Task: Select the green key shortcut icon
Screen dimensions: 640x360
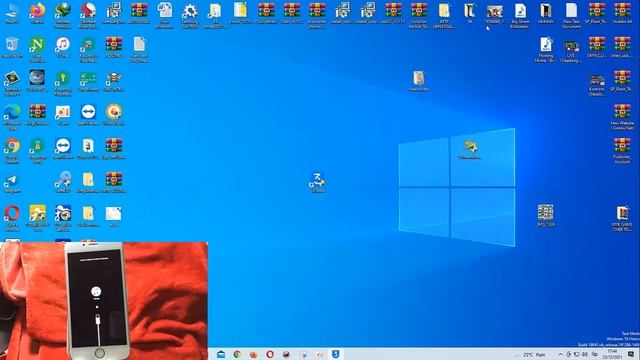Action: click(x=62, y=83)
